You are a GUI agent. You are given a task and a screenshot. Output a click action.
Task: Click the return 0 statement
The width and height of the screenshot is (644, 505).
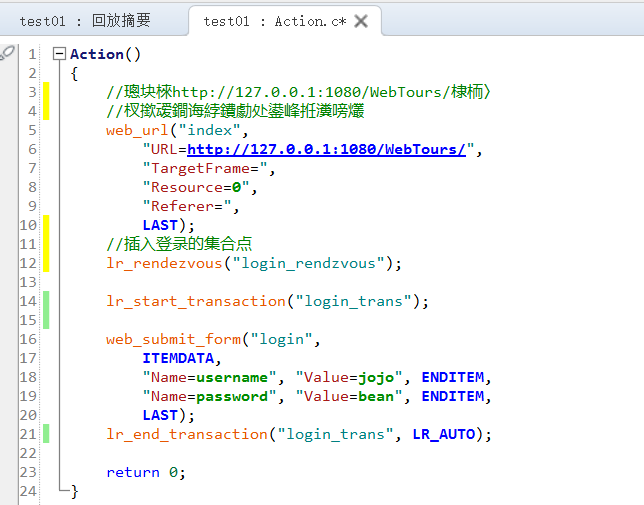point(146,472)
